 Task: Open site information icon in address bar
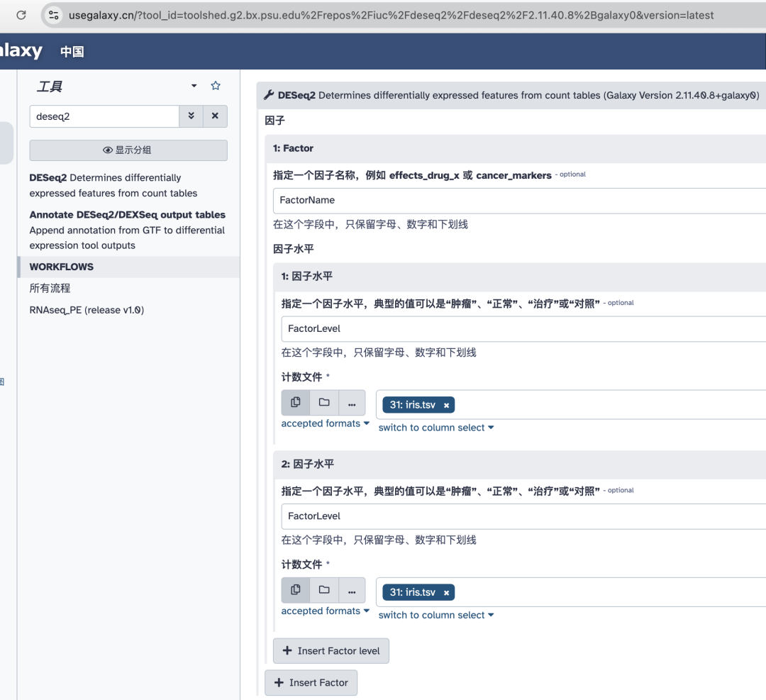click(x=54, y=15)
